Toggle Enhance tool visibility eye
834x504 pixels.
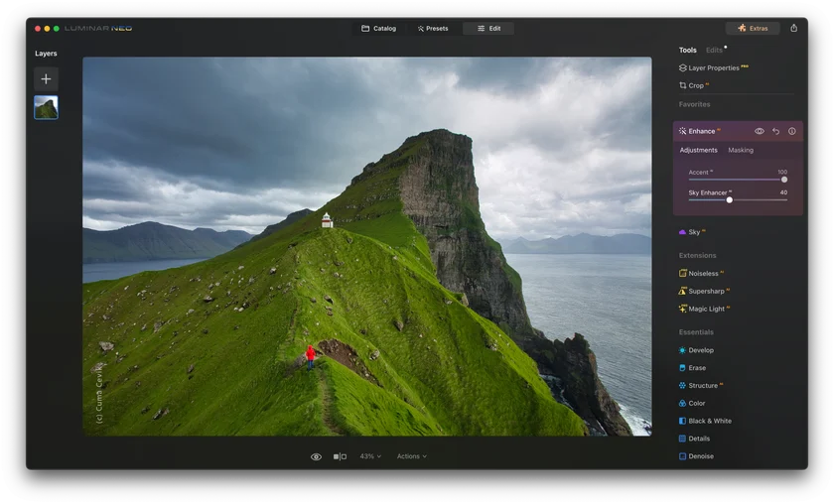(759, 131)
